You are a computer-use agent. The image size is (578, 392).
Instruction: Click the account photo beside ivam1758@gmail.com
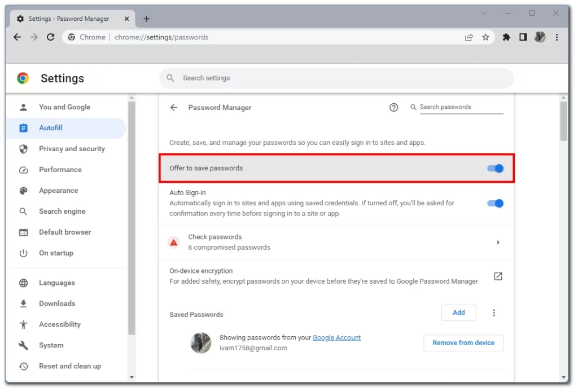tap(201, 343)
